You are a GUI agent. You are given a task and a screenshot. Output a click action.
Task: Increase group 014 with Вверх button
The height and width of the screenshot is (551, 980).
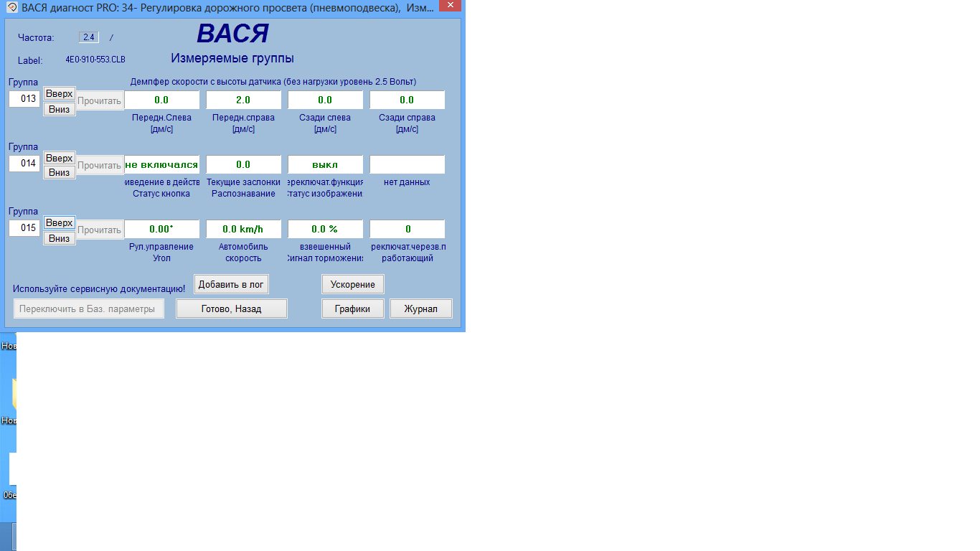59,158
